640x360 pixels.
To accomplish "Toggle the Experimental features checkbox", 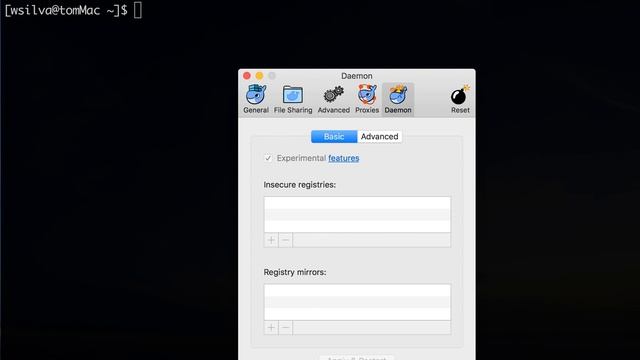I will tap(268, 158).
